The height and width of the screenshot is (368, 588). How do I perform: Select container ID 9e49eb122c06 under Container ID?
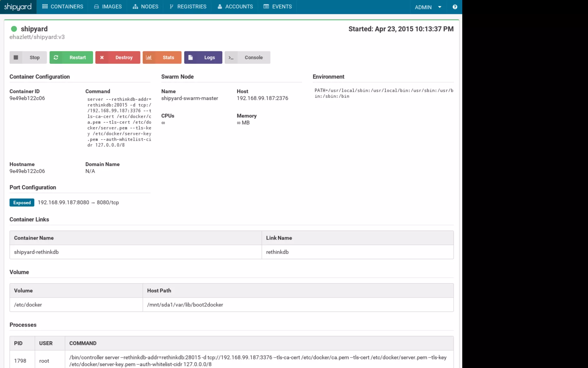pos(27,98)
